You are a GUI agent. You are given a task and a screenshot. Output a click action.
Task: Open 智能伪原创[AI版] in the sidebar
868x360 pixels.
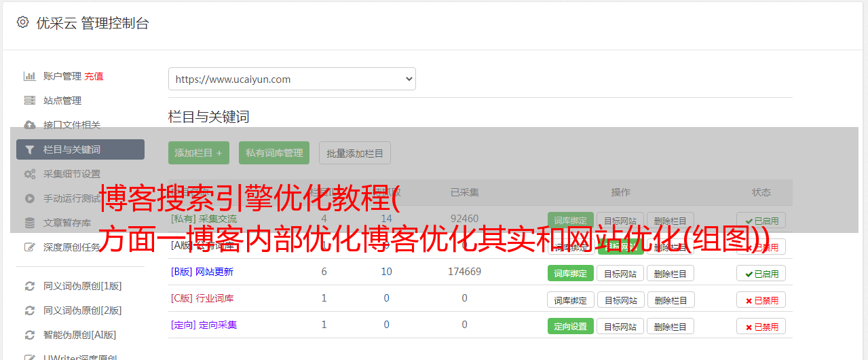point(80,335)
